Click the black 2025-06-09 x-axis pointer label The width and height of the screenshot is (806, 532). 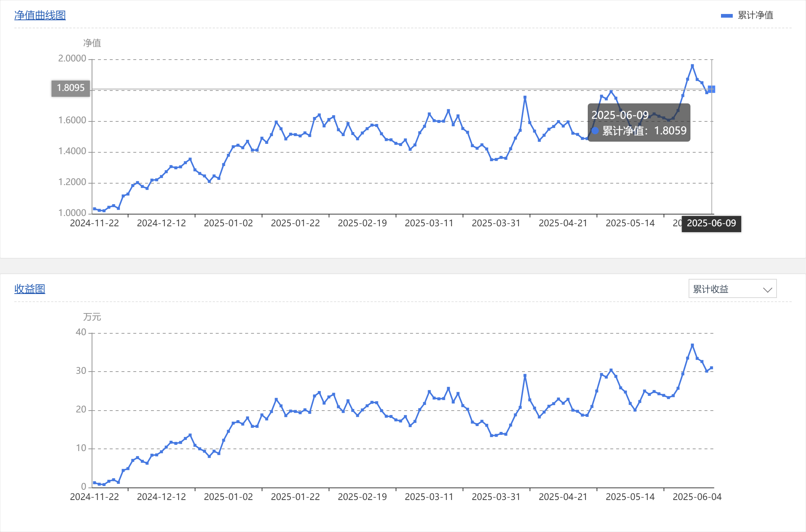pos(711,223)
